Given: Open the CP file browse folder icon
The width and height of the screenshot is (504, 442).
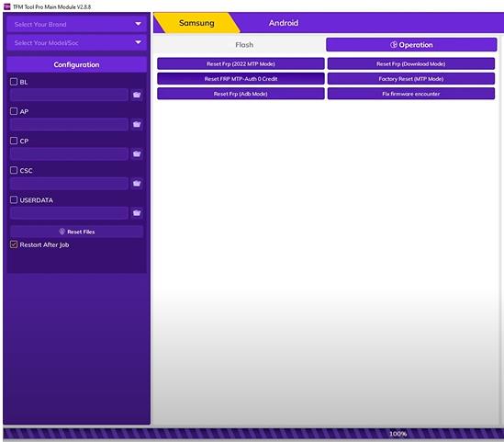Looking at the screenshot, I should (x=137, y=154).
